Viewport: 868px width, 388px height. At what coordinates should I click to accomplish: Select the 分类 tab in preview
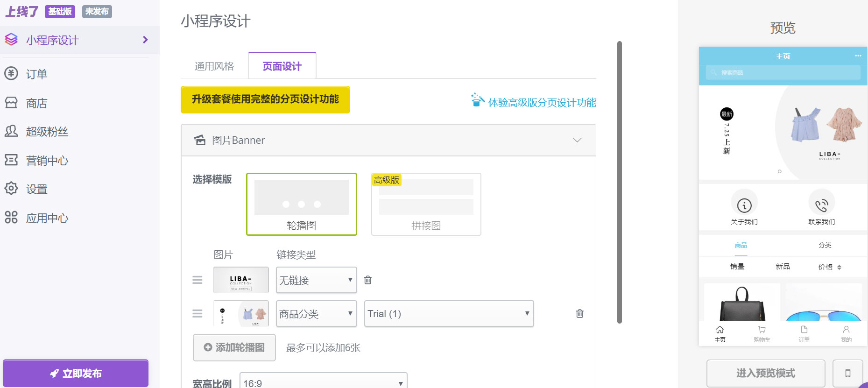tap(825, 246)
